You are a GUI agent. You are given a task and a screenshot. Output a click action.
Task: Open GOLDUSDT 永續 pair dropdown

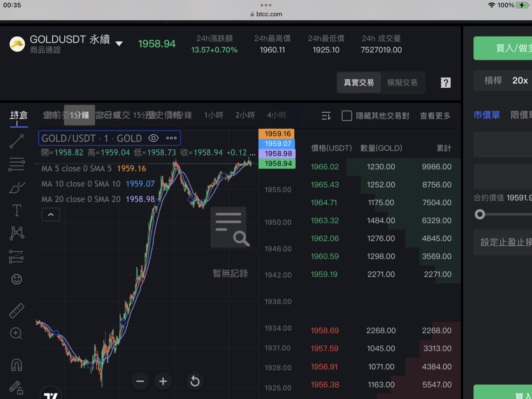click(x=119, y=43)
